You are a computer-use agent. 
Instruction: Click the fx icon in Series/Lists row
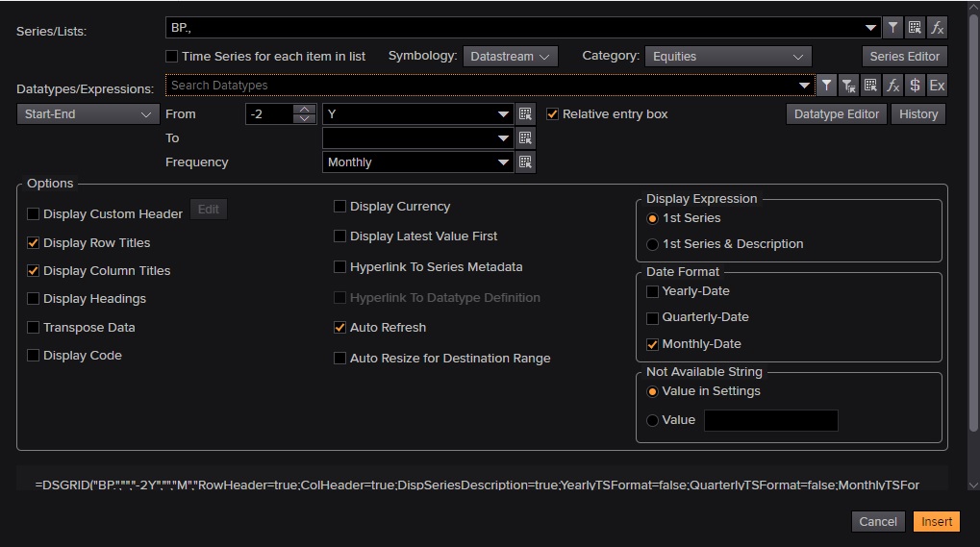[x=937, y=28]
